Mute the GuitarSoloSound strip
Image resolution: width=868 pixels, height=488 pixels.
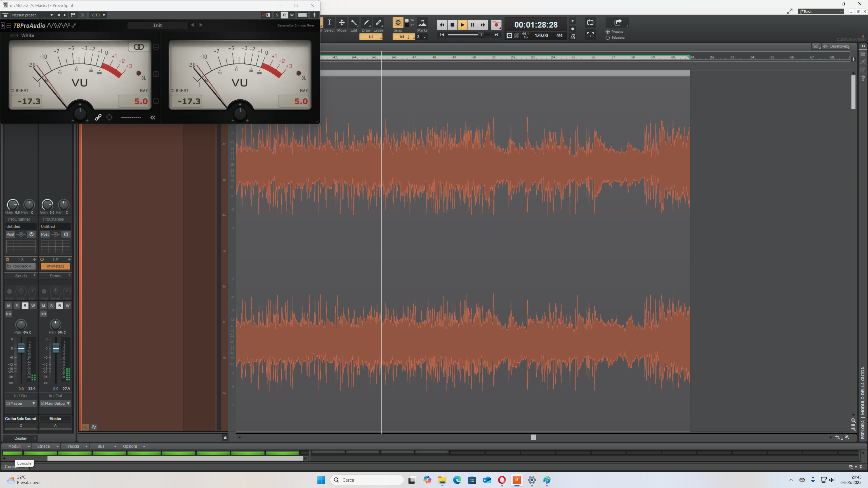click(9, 306)
